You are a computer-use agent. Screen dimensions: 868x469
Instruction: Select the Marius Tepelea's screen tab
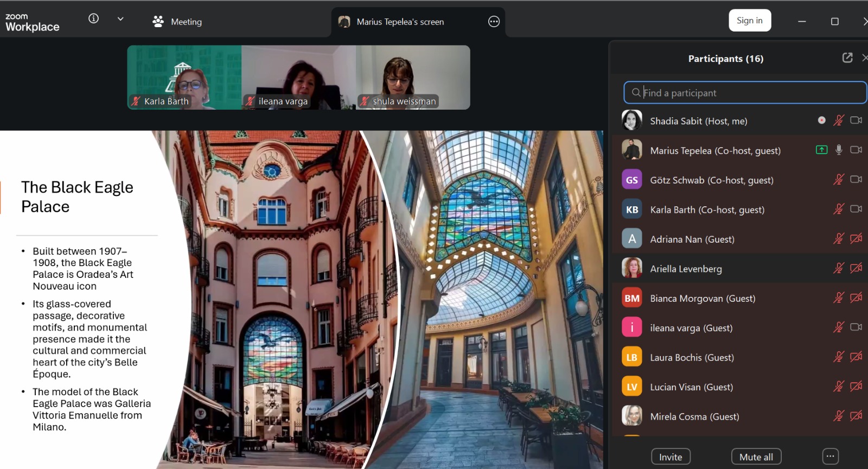pos(400,22)
